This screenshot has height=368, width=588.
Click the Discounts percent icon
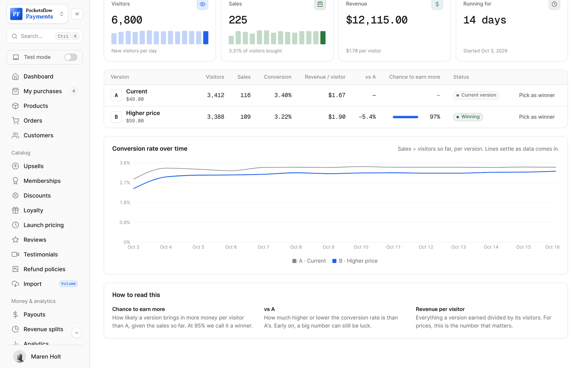[x=16, y=195]
